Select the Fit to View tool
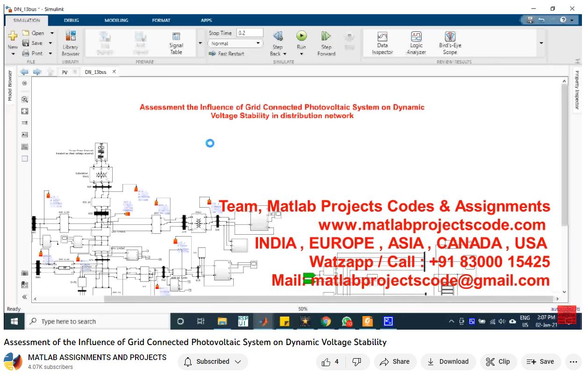This screenshot has width=588, height=375. pos(25,111)
